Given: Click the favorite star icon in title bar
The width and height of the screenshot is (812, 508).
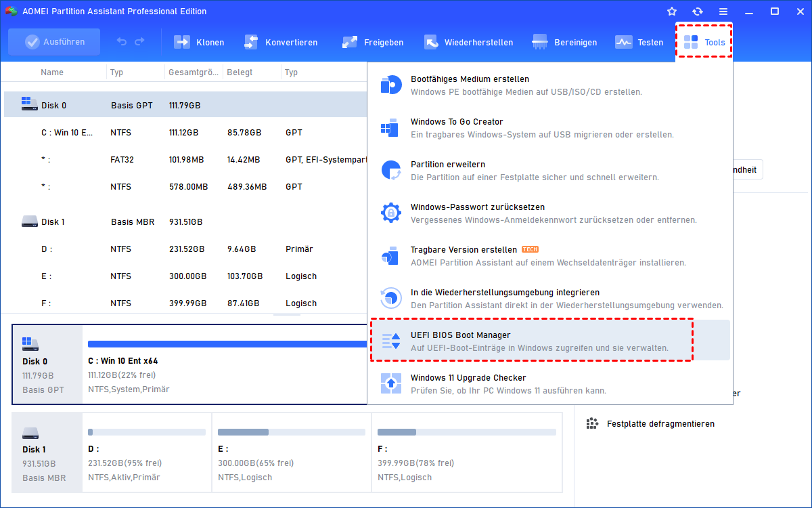Looking at the screenshot, I should [x=672, y=12].
